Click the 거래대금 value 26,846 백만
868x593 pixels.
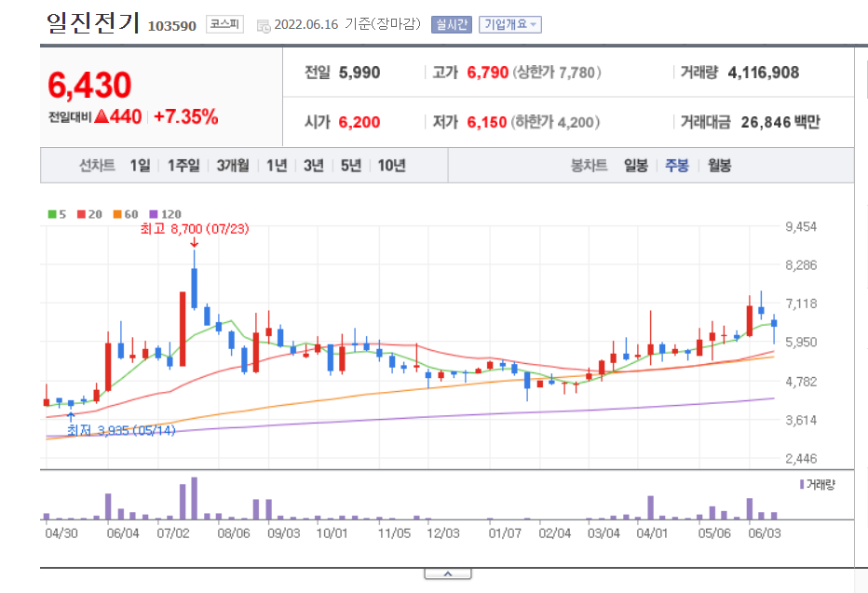point(780,122)
